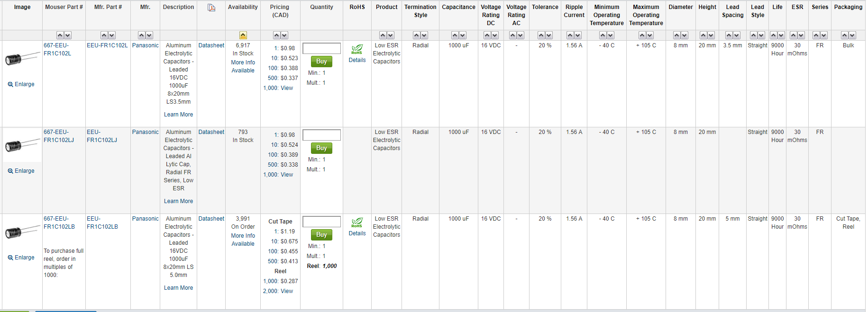This screenshot has width=868, height=312.
Task: Sort Capacitance column descending arrow
Action: point(463,36)
